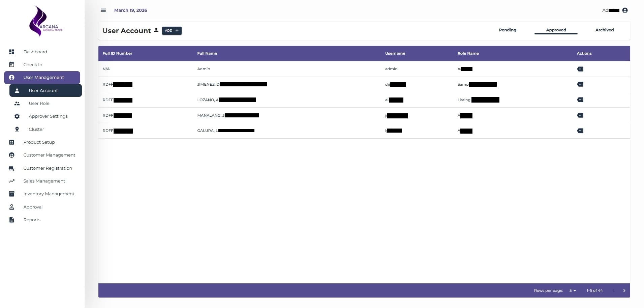Image resolution: width=644 pixels, height=308 pixels.
Task: Go to the next page of results
Action: pos(624,290)
